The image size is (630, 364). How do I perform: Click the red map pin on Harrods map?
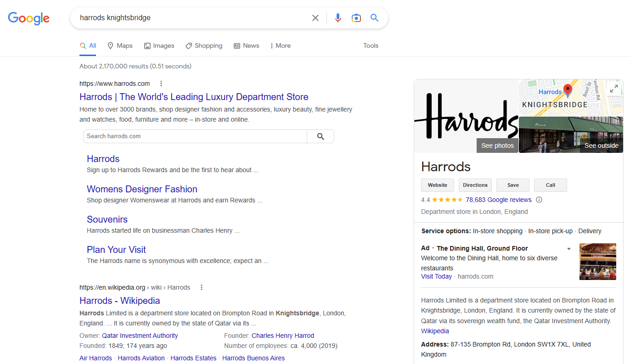pyautogui.click(x=568, y=90)
